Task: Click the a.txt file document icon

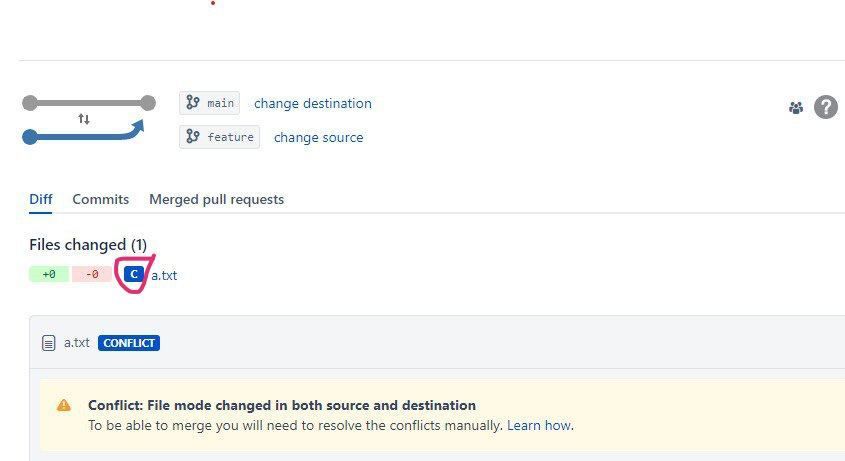Action: point(49,343)
